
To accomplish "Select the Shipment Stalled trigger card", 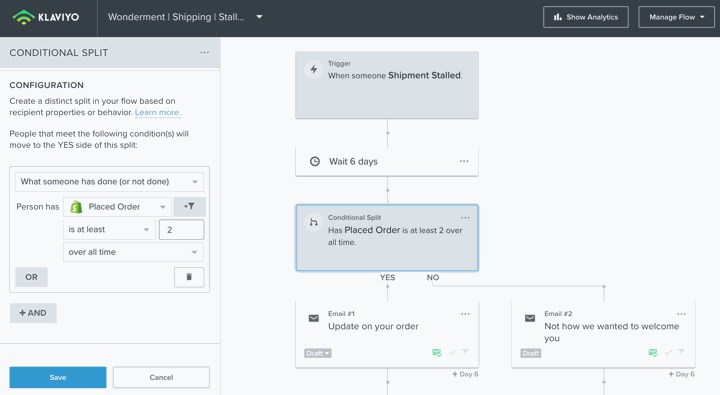I will point(387,85).
